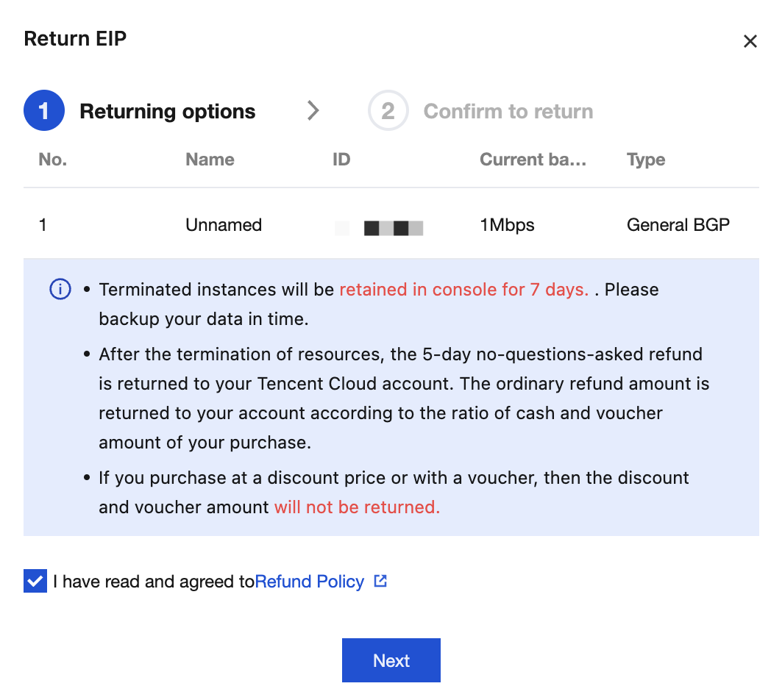The width and height of the screenshot is (771, 700).
Task: Click the Name column header
Action: point(210,160)
